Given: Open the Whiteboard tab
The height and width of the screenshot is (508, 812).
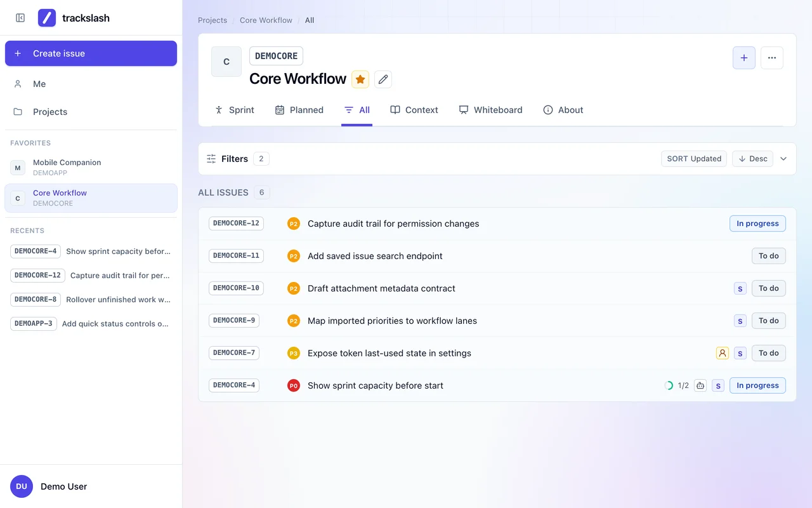Looking at the screenshot, I should 490,110.
